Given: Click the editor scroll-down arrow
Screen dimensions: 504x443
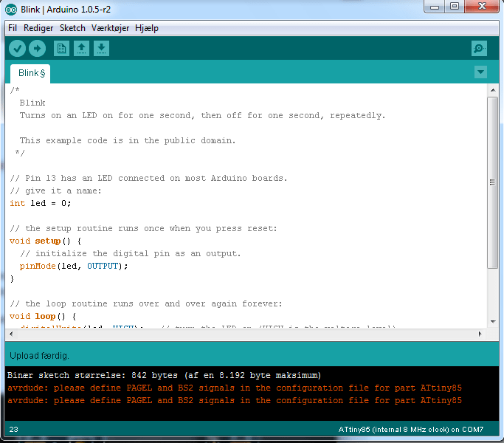Looking at the screenshot, I should 493,321.
